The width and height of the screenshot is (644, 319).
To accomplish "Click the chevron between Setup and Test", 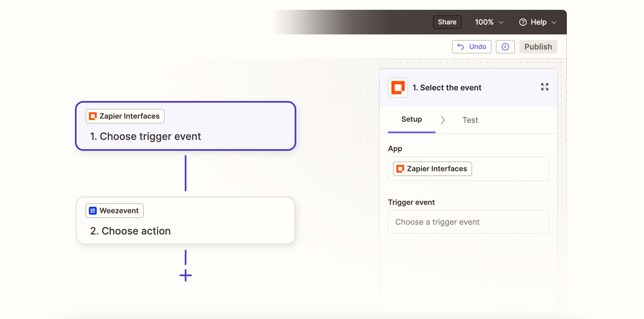I will 442,120.
